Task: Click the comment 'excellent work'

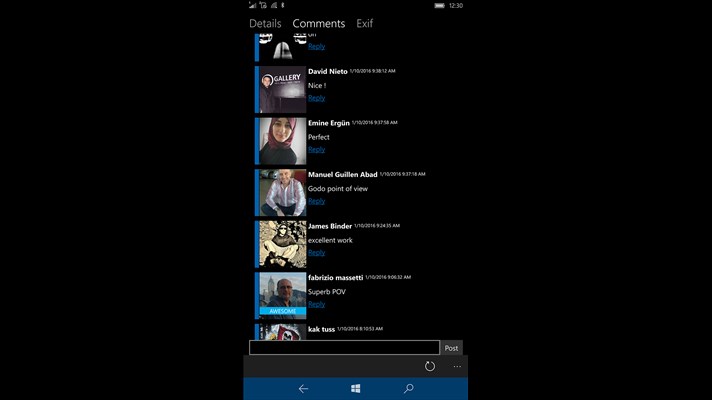Action: (x=330, y=240)
